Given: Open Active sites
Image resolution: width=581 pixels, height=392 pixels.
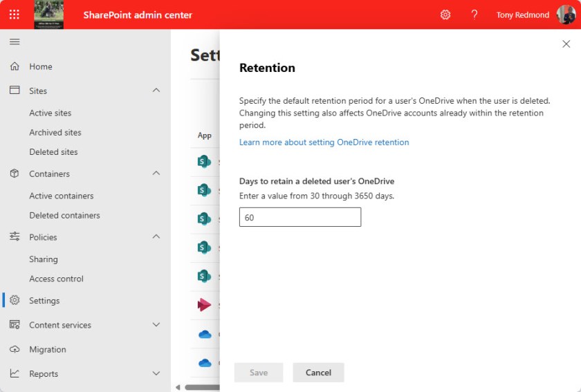Looking at the screenshot, I should coord(50,113).
